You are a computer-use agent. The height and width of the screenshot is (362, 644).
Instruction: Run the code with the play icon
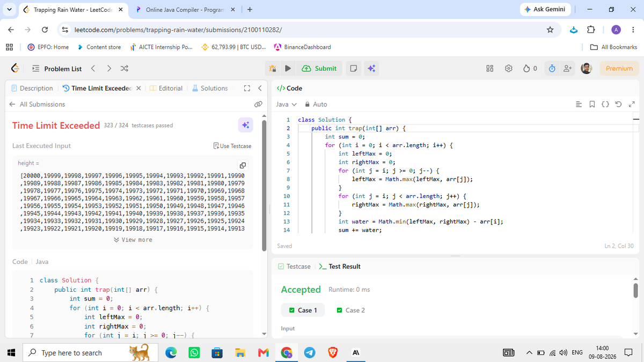[288, 69]
